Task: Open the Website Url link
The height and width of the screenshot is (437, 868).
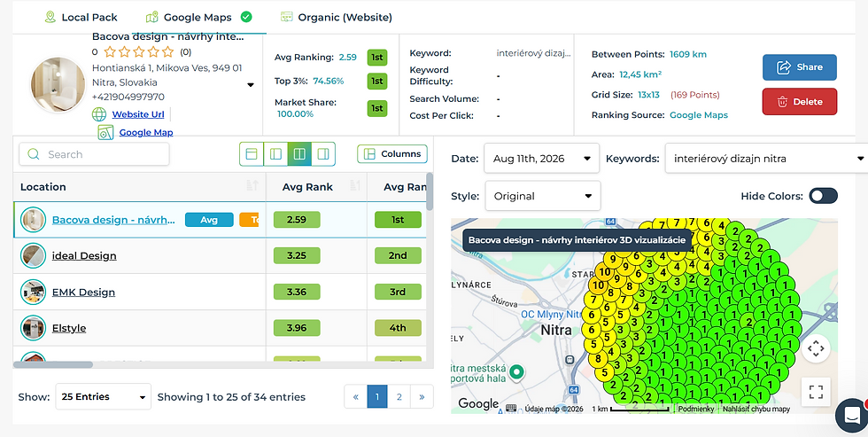Action: tap(138, 114)
